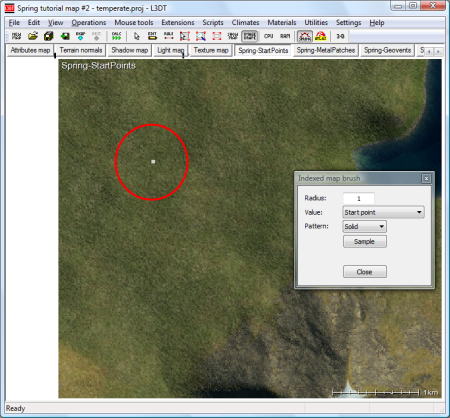Click the greyed-out Export icon on the toolbar
The height and width of the screenshot is (418, 450).
pos(96,36)
